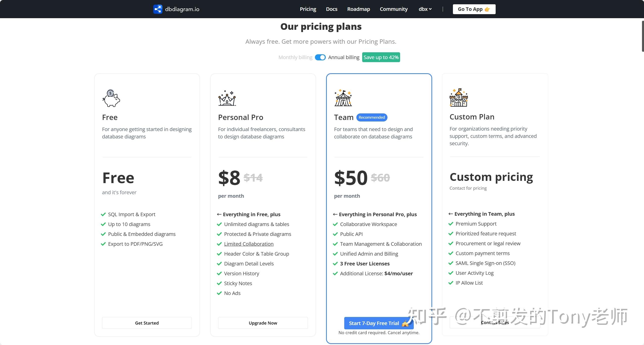Click the piggy bank Free plan icon
The height and width of the screenshot is (345, 644).
(111, 98)
